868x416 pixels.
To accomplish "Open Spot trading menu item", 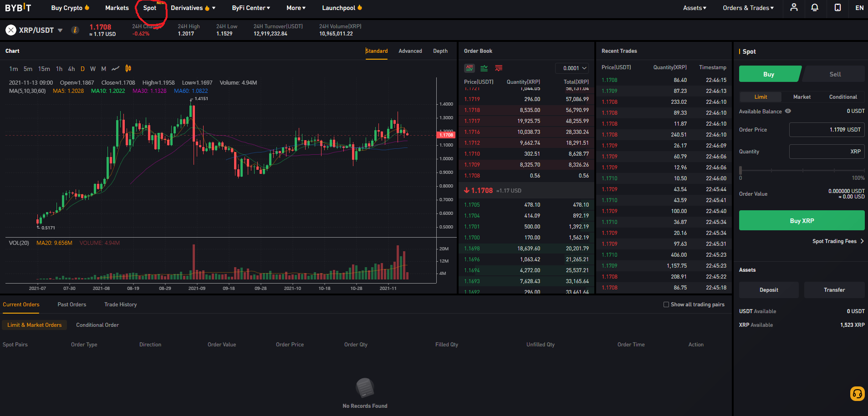I will (x=149, y=8).
